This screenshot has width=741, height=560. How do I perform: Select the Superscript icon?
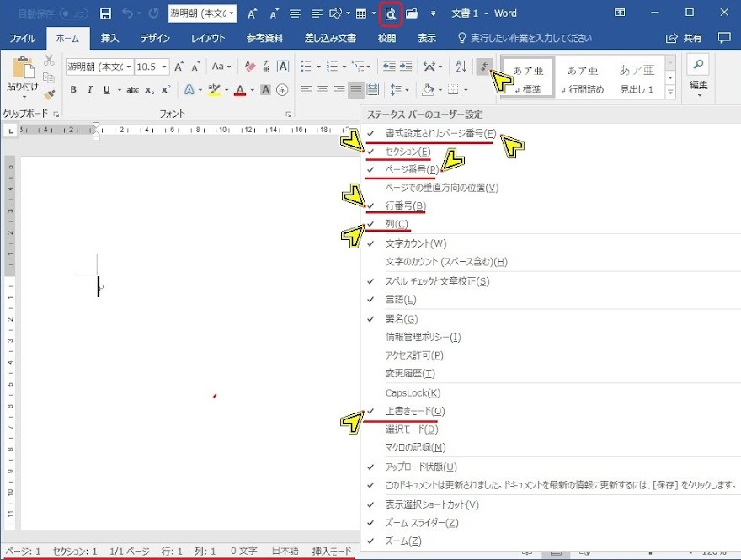[165, 88]
